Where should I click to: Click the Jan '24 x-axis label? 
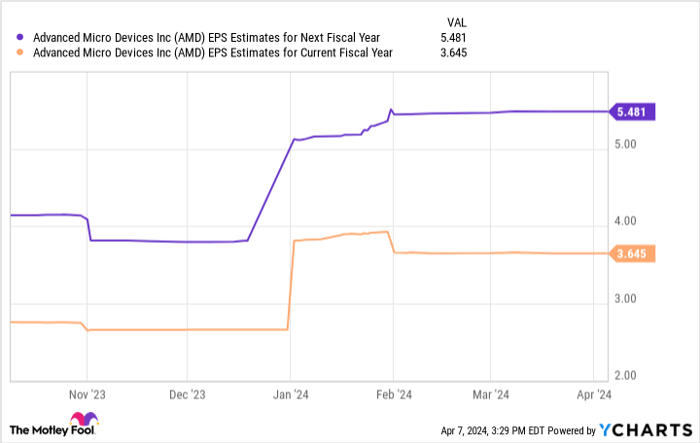pos(290,394)
